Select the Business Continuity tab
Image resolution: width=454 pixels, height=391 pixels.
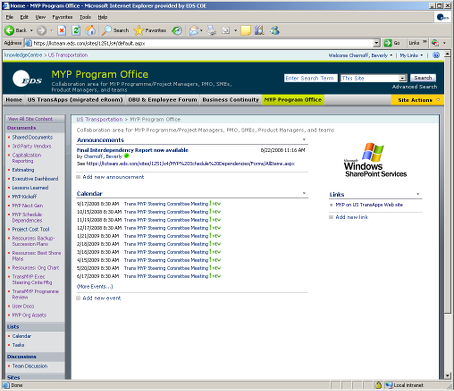click(x=231, y=100)
